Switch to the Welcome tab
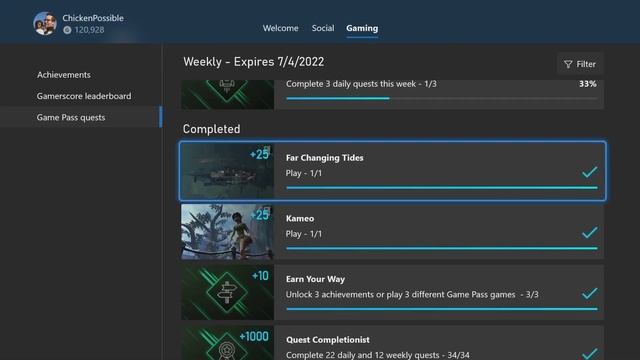 pyautogui.click(x=280, y=28)
